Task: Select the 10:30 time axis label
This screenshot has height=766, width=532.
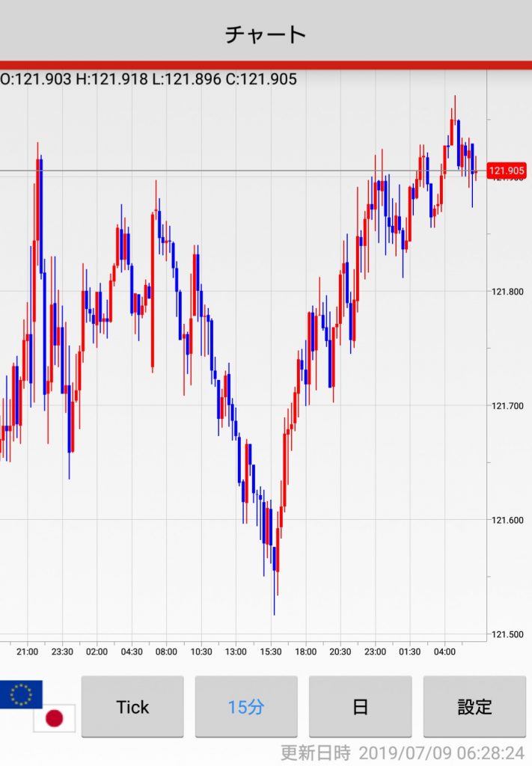Action: pos(201,652)
